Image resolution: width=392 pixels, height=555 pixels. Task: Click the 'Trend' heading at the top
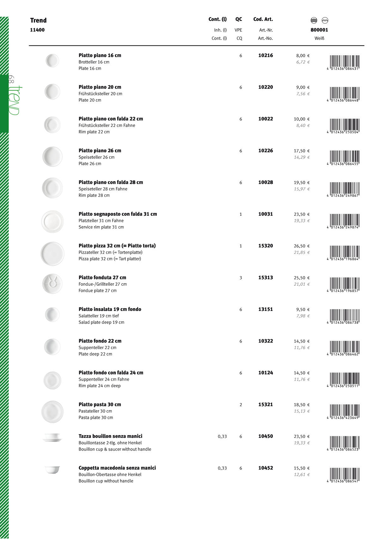point(39,21)
